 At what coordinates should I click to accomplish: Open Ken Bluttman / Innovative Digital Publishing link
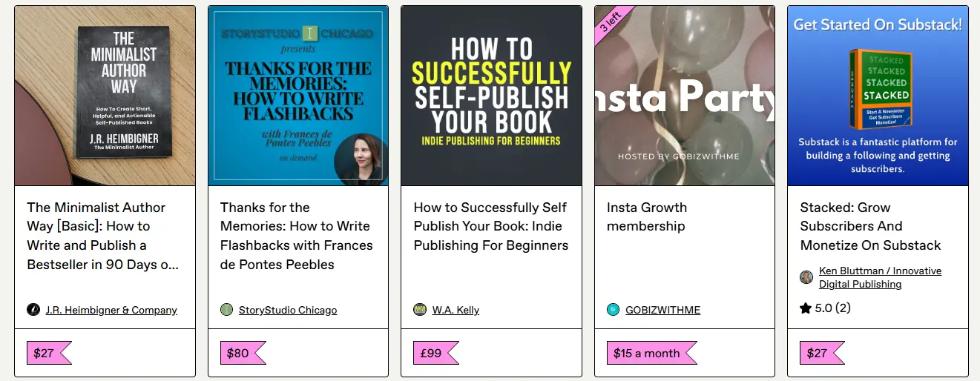click(881, 277)
